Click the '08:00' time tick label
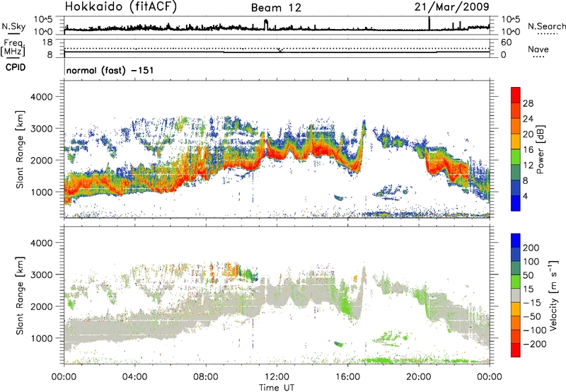This screenshot has width=566, height=392. pyautogui.click(x=206, y=377)
